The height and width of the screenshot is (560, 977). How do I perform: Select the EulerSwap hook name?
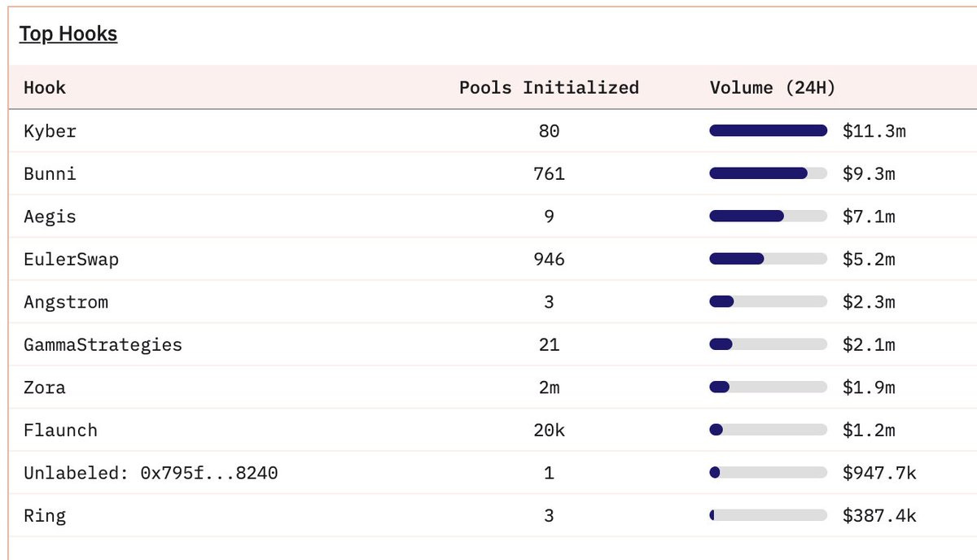point(71,260)
